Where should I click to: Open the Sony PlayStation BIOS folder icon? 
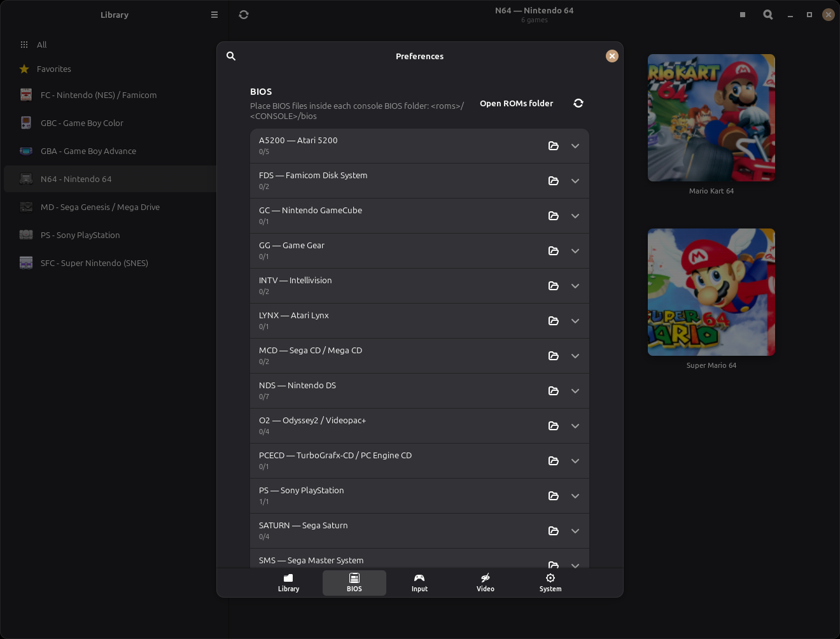click(554, 496)
